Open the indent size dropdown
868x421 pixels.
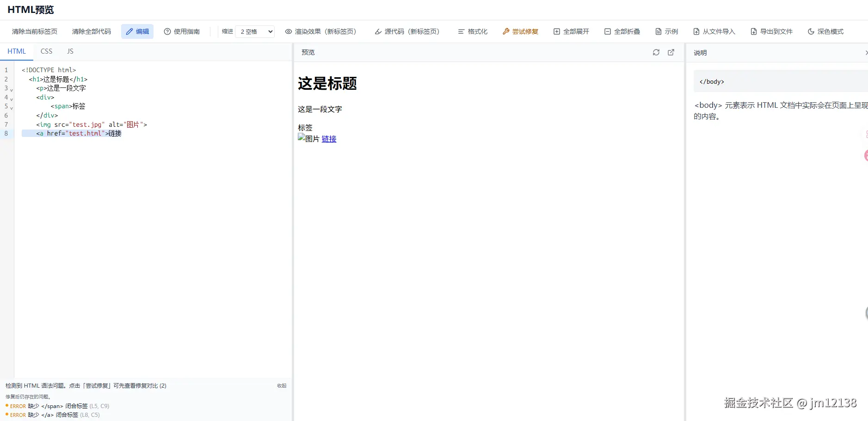tap(254, 31)
